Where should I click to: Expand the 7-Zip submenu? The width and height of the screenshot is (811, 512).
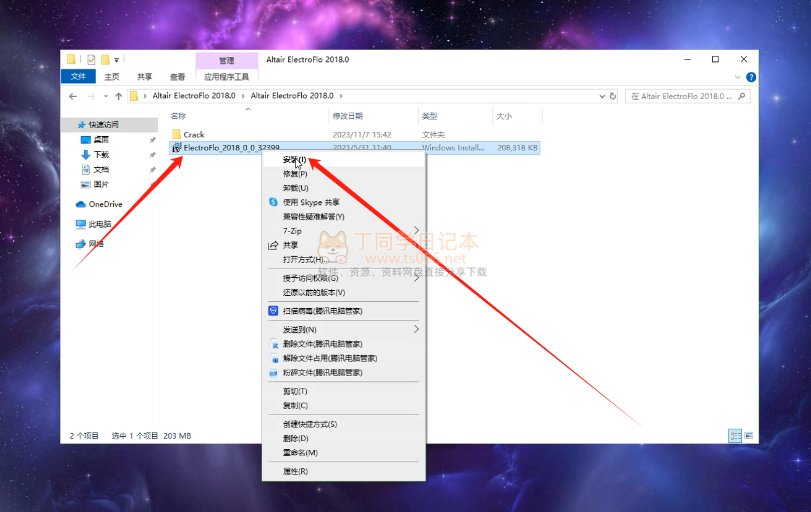tap(416, 230)
